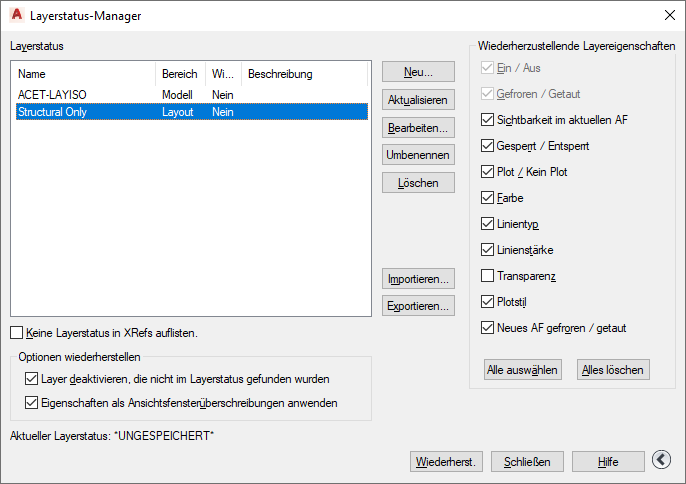Click Exportieren... button

(418, 306)
